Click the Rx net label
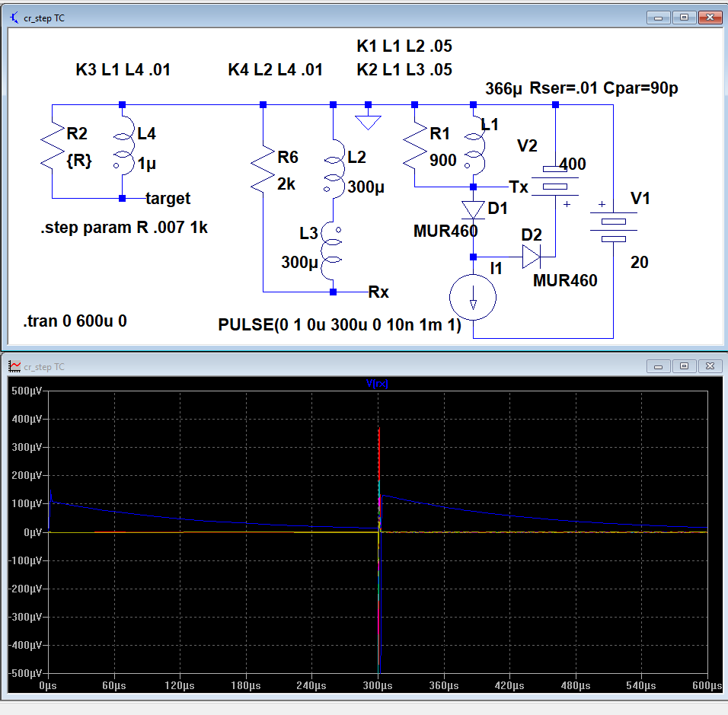This screenshot has width=728, height=715. pyautogui.click(x=378, y=292)
